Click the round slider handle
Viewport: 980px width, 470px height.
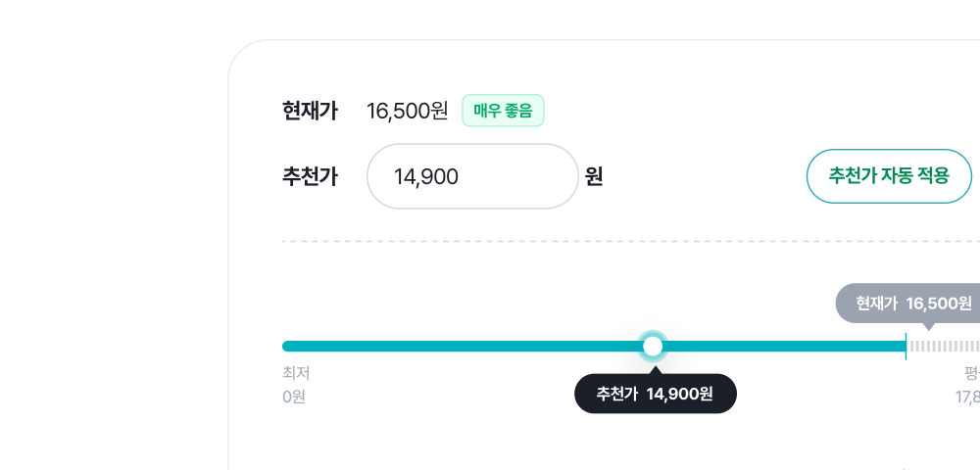[x=653, y=346]
